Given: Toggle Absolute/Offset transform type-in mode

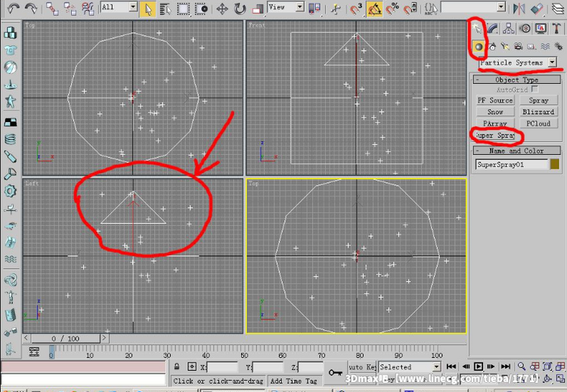Looking at the screenshot, I should point(192,367).
